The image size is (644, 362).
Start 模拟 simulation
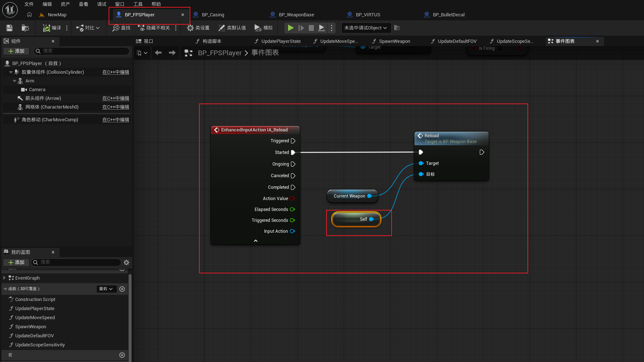tap(264, 28)
